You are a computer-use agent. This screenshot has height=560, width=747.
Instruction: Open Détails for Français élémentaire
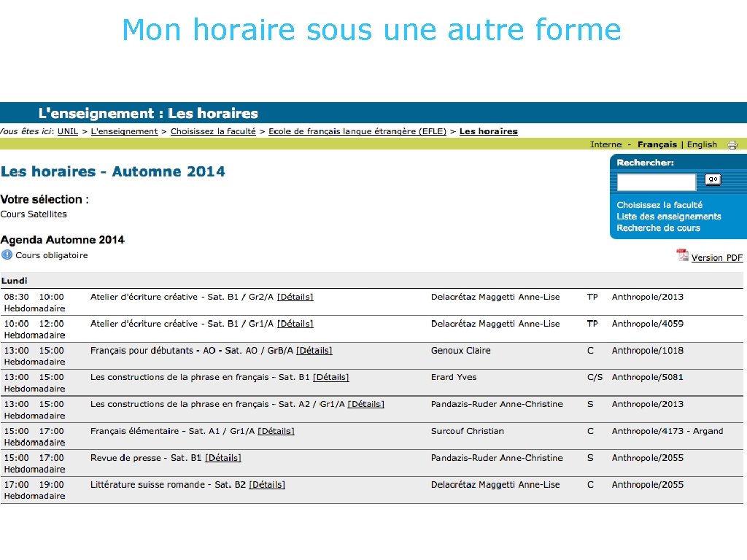point(276,431)
